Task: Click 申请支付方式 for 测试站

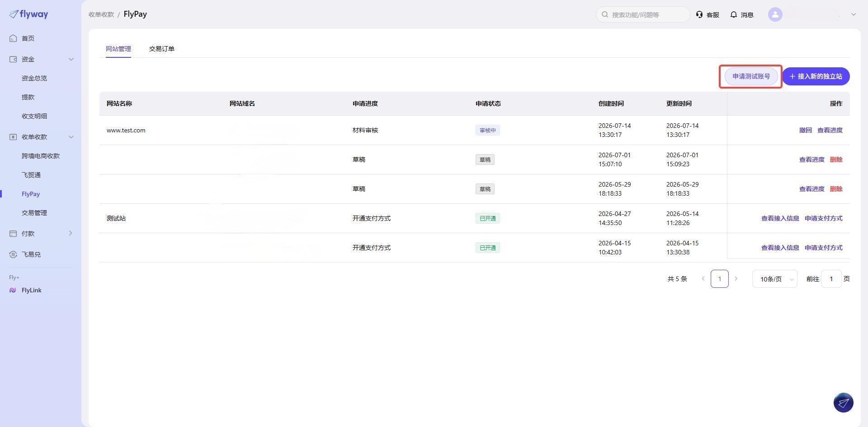Action: coord(824,218)
